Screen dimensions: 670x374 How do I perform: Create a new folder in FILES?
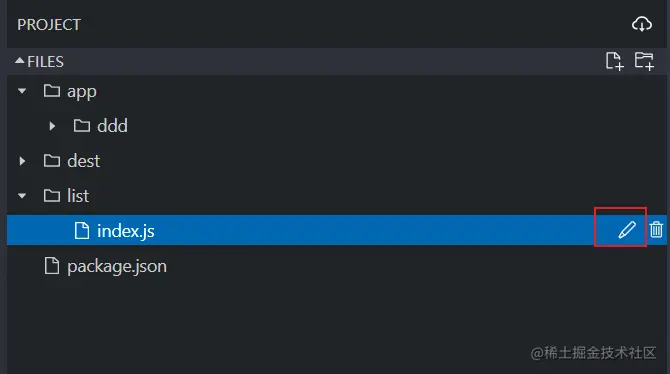[644, 61]
